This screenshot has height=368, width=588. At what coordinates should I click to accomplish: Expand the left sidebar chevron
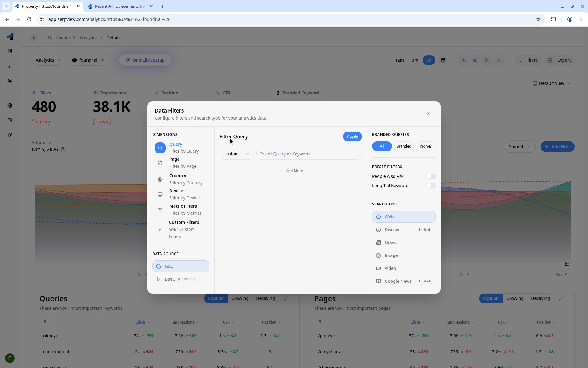tap(34, 38)
